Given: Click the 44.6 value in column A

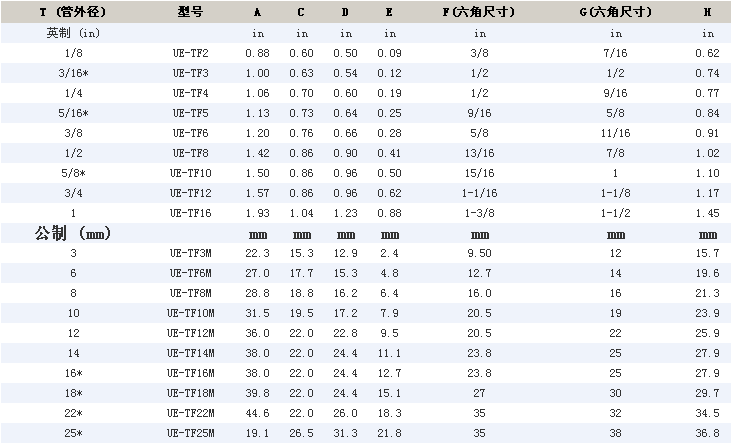Looking at the screenshot, I should tap(257, 413).
